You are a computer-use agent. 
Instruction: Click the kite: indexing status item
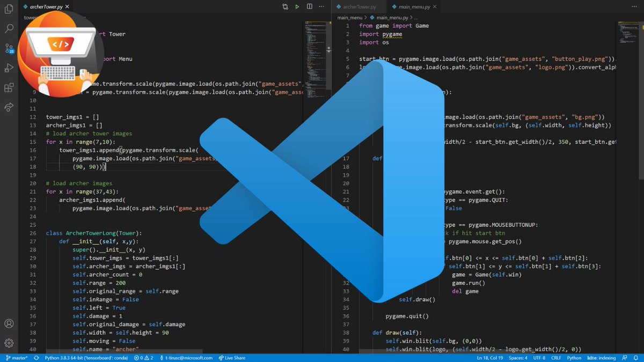tap(603, 358)
